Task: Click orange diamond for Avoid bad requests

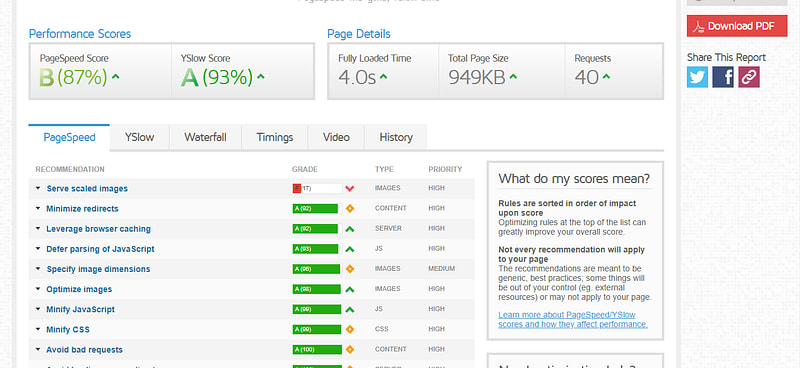Action: 349,350
